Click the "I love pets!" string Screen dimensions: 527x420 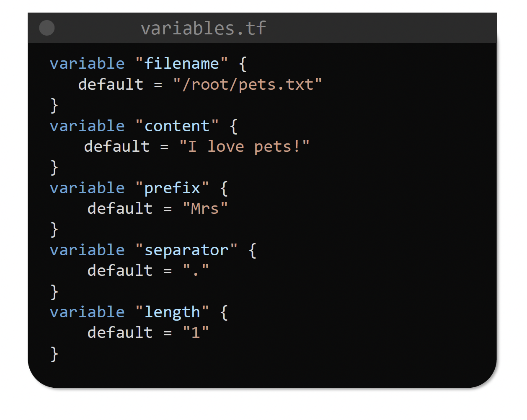[x=244, y=147]
